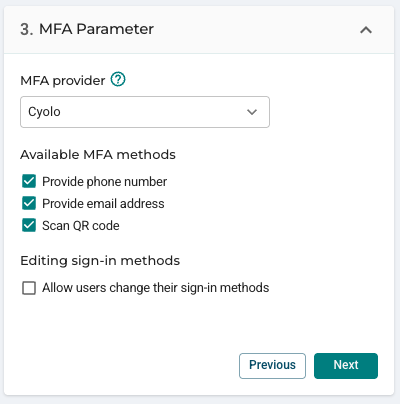
Task: Enable Allow users change their sign-in methods
Action: pyautogui.click(x=29, y=288)
